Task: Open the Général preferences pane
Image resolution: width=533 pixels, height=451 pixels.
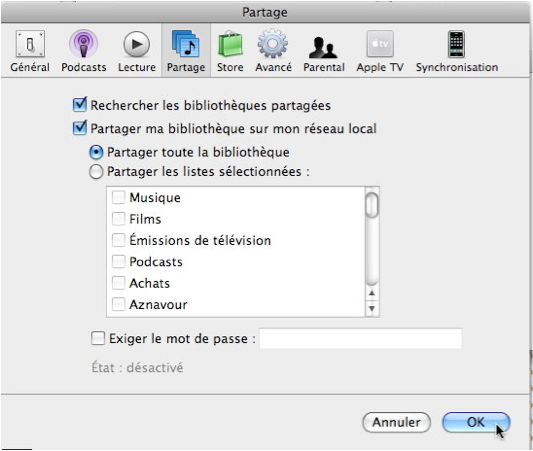Action: 30,51
